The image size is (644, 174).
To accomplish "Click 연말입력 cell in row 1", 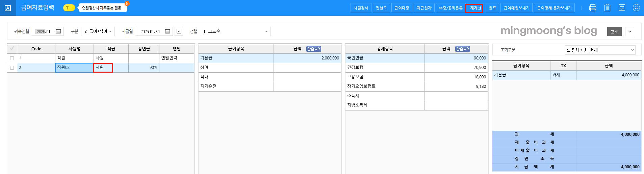I will tap(176, 58).
